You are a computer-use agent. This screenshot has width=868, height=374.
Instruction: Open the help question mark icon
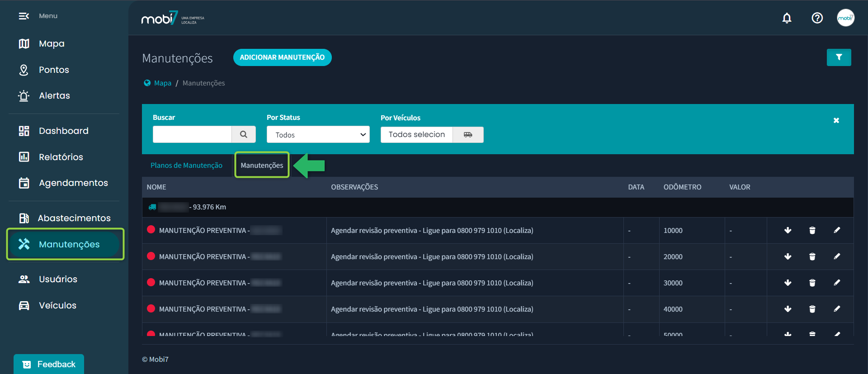coord(817,18)
